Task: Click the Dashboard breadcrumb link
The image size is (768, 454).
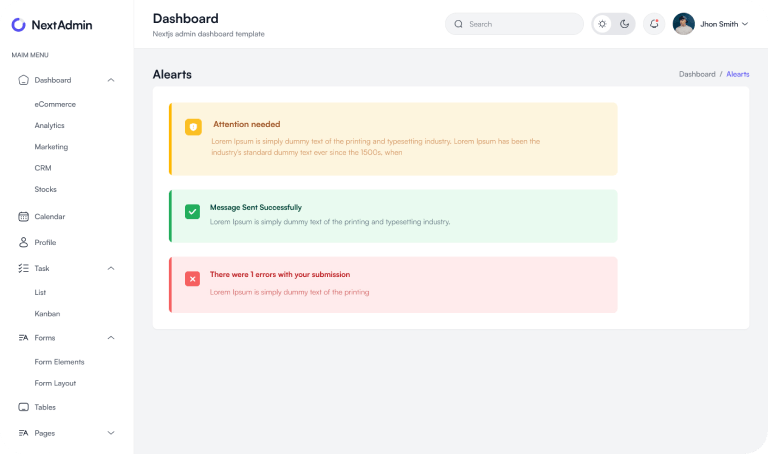Action: click(x=696, y=74)
